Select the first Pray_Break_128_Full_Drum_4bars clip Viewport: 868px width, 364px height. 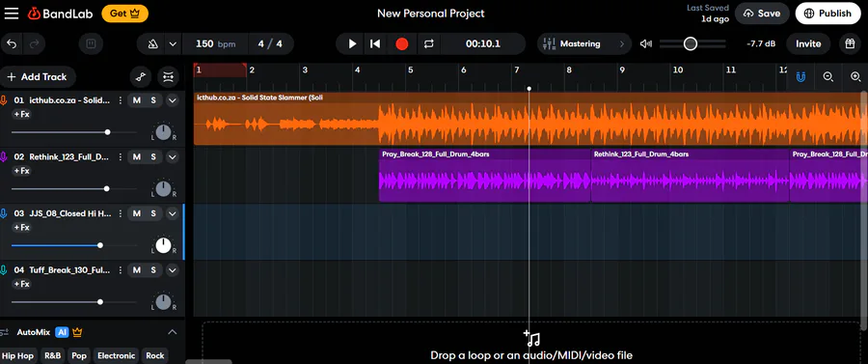(x=485, y=175)
